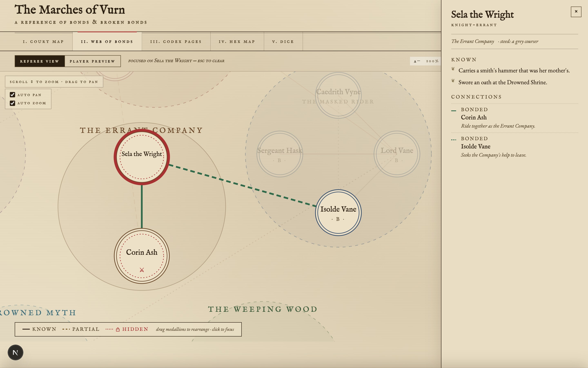Click the PARTIAL legend entry

(81, 329)
